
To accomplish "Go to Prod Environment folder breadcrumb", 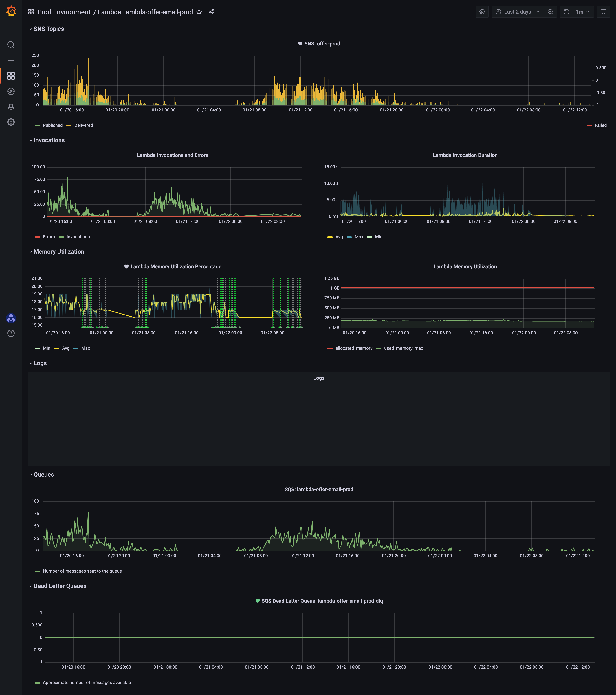I will (x=64, y=12).
